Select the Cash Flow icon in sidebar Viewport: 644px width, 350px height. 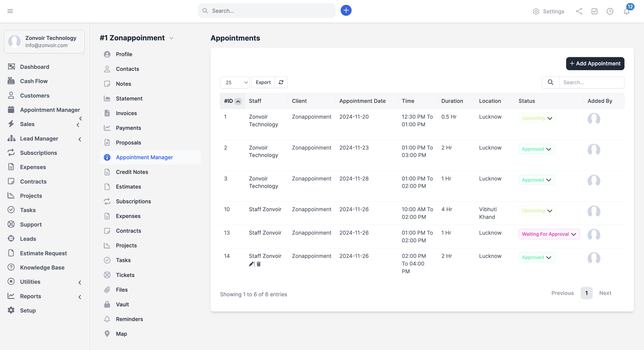point(11,81)
